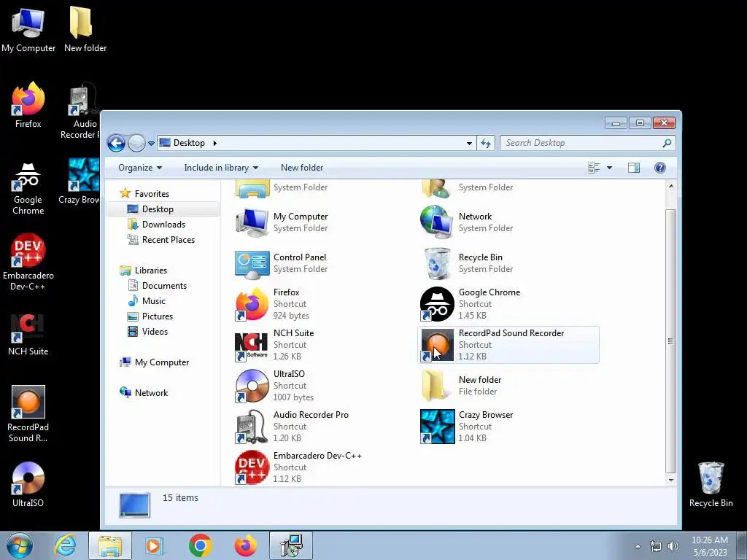
Task: Click the Change your view button
Action: click(x=594, y=168)
